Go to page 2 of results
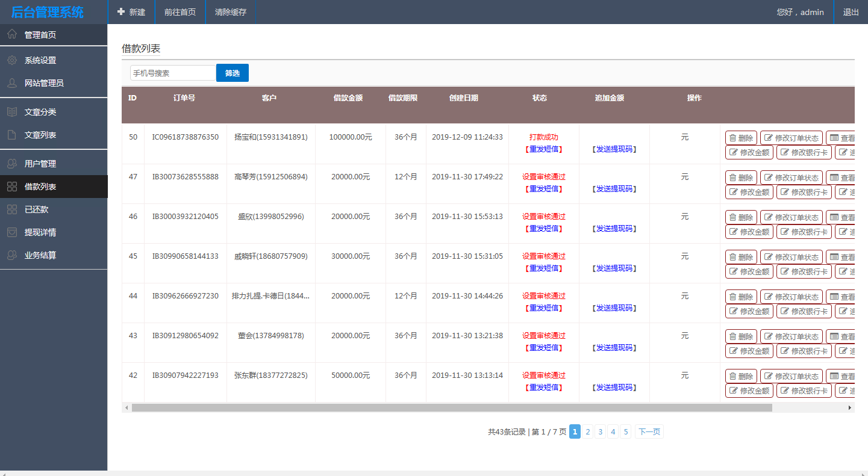The image size is (868, 476). click(588, 431)
